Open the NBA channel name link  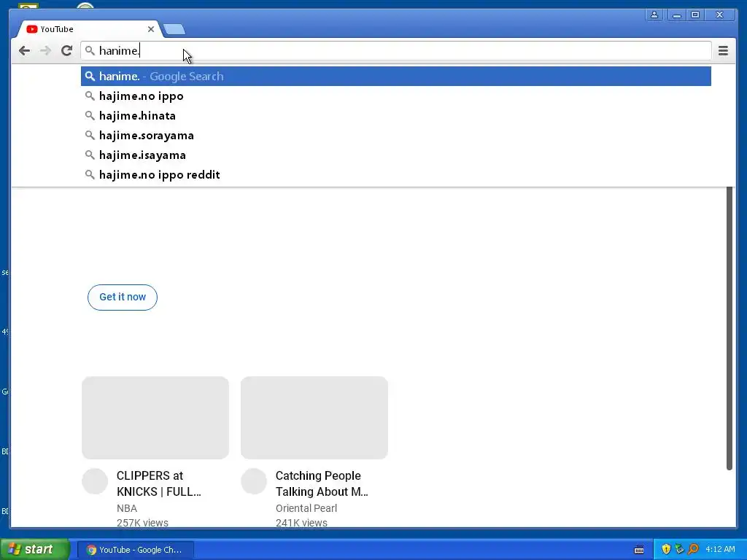pyautogui.click(x=127, y=508)
